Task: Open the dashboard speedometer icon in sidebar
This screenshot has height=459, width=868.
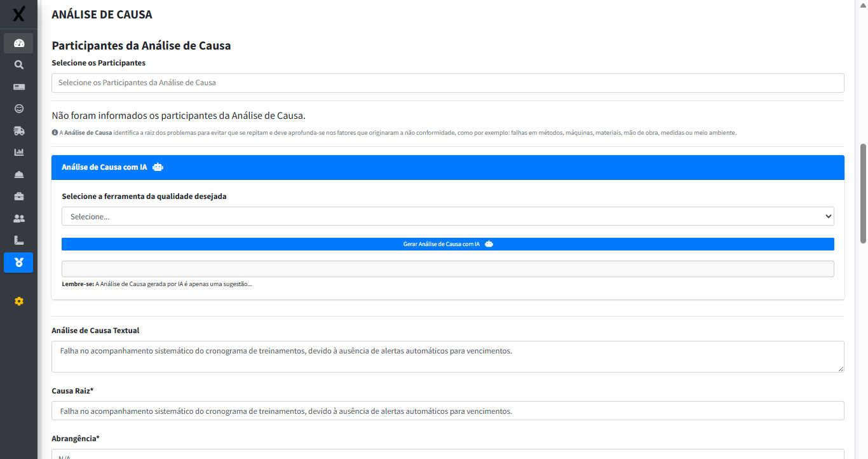Action: pyautogui.click(x=18, y=43)
